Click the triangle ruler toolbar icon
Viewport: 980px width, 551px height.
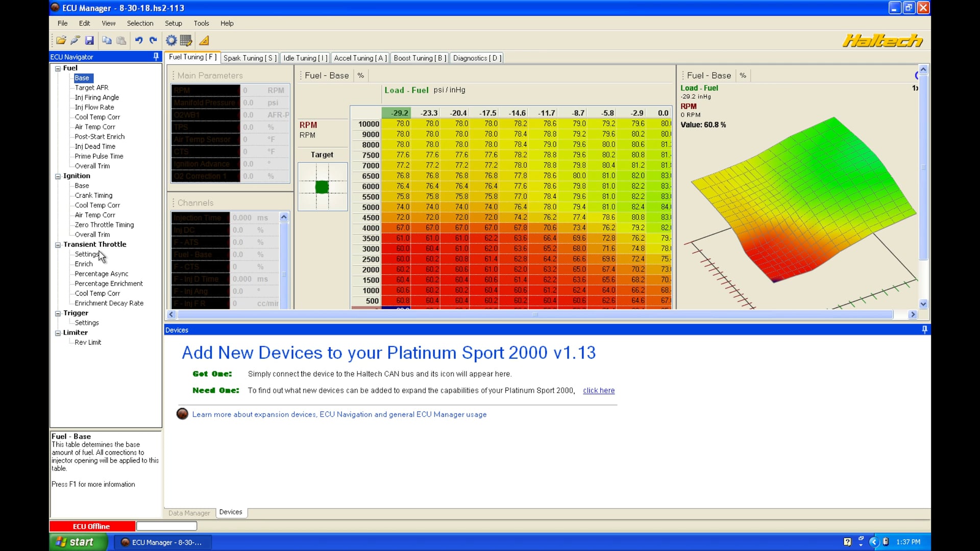point(204,40)
